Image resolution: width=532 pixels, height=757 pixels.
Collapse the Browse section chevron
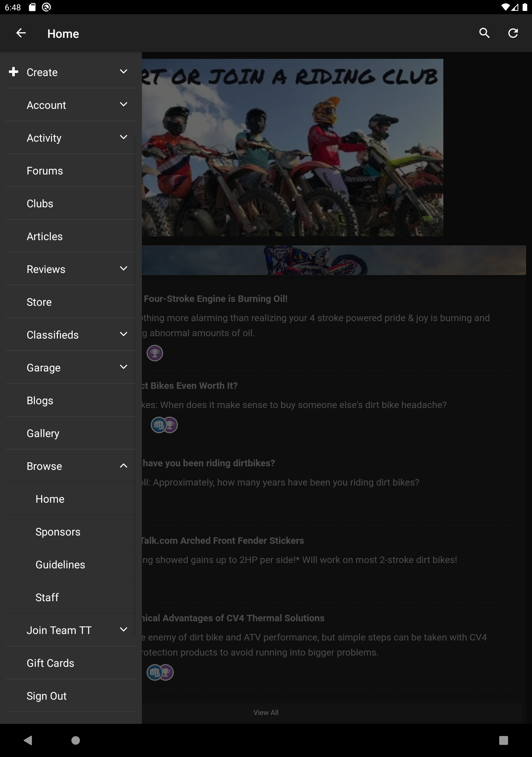pos(124,465)
